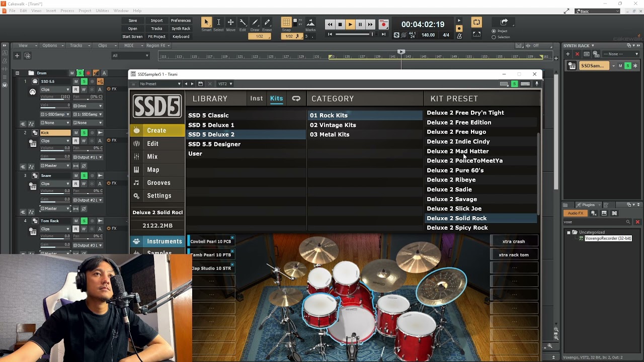This screenshot has height=362, width=644.
Task: Open the All track filter dropdown
Action: 131,56
